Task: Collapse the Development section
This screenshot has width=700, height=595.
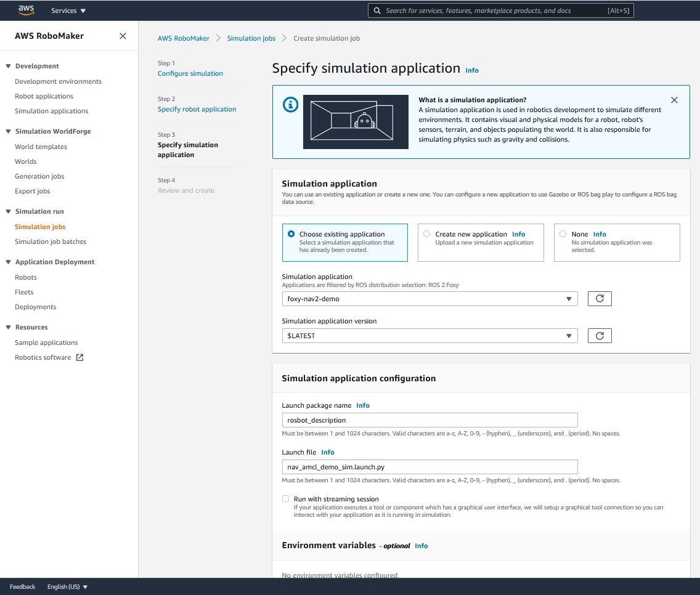Action: (x=8, y=66)
